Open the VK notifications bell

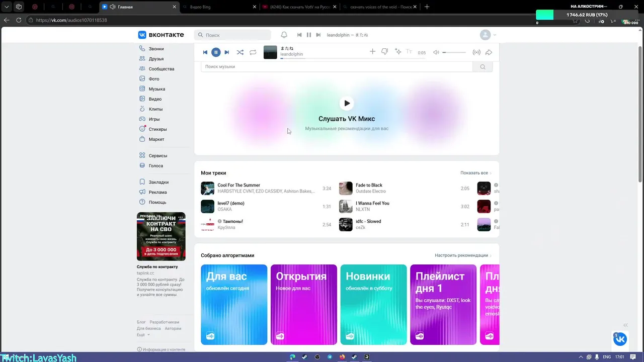point(284,35)
